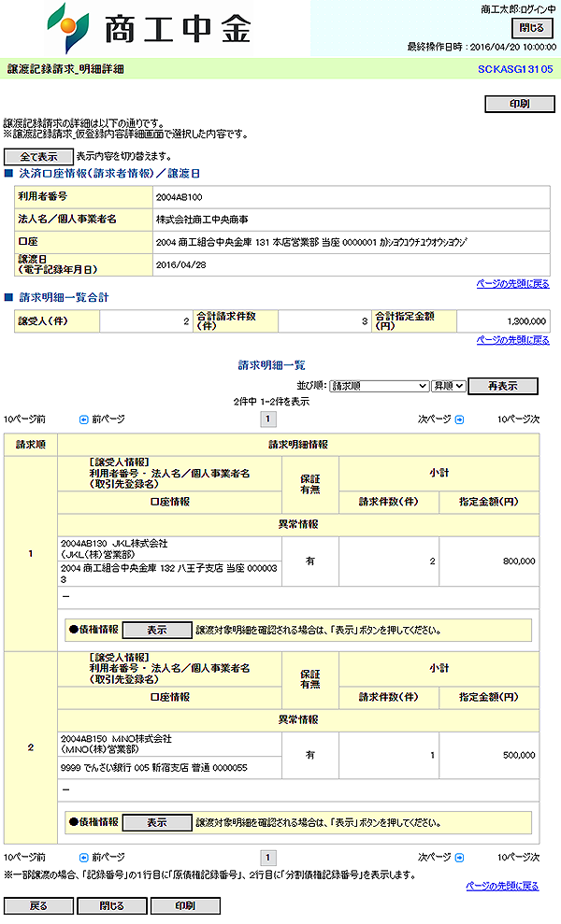
Task: Click the でんさい銀行 005 新宿支店 account text
Action: pyautogui.click(x=154, y=768)
